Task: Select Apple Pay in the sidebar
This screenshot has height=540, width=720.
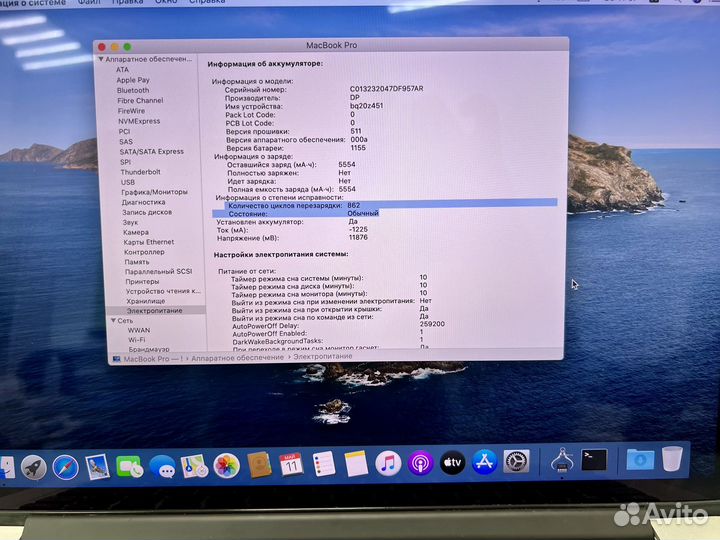Action: [133, 80]
